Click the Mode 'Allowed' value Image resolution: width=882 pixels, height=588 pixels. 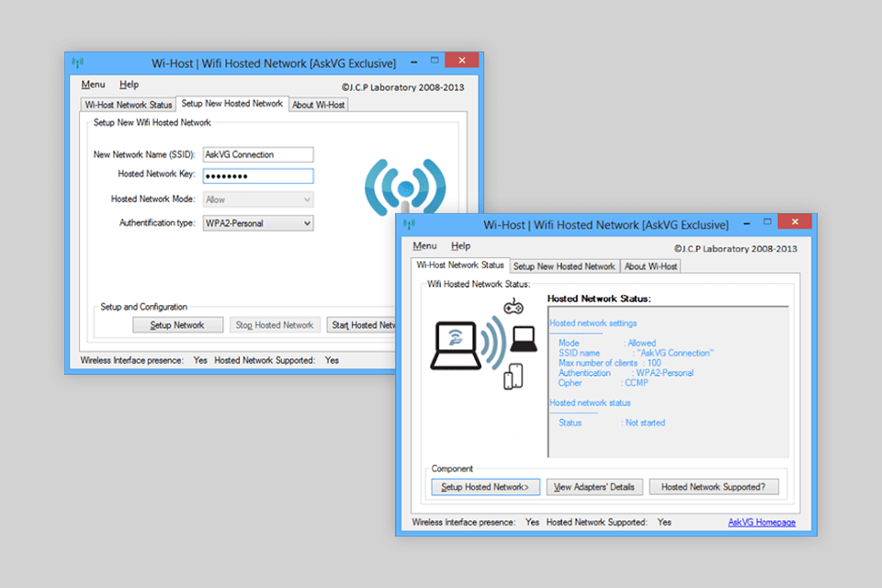pyautogui.click(x=642, y=343)
